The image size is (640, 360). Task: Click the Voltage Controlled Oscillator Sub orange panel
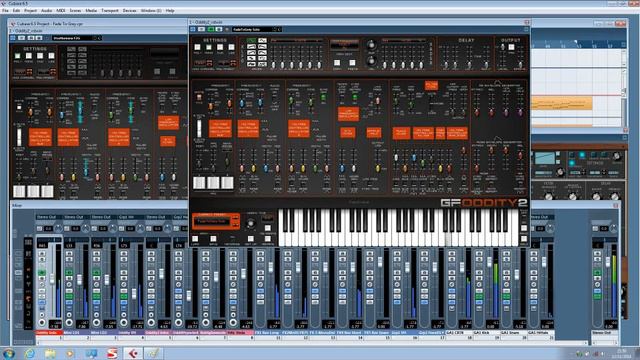click(220, 129)
